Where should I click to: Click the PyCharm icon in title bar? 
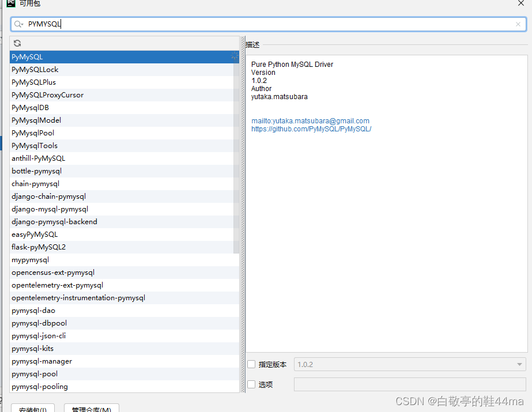[11, 3]
